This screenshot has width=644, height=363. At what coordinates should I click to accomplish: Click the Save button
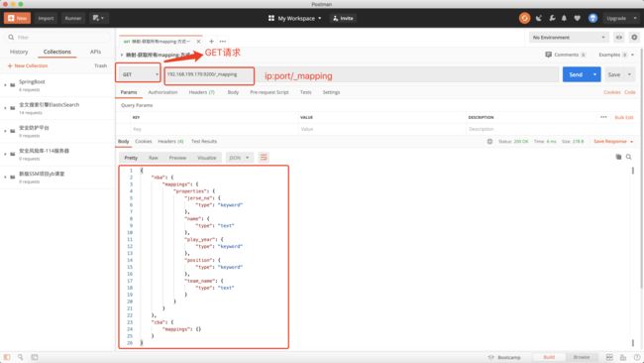coord(614,74)
